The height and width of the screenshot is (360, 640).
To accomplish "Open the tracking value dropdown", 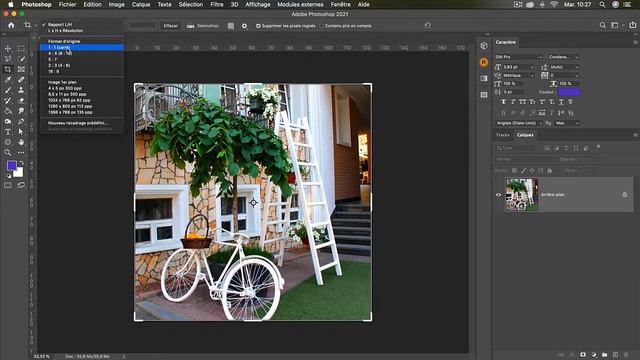I will tap(576, 76).
